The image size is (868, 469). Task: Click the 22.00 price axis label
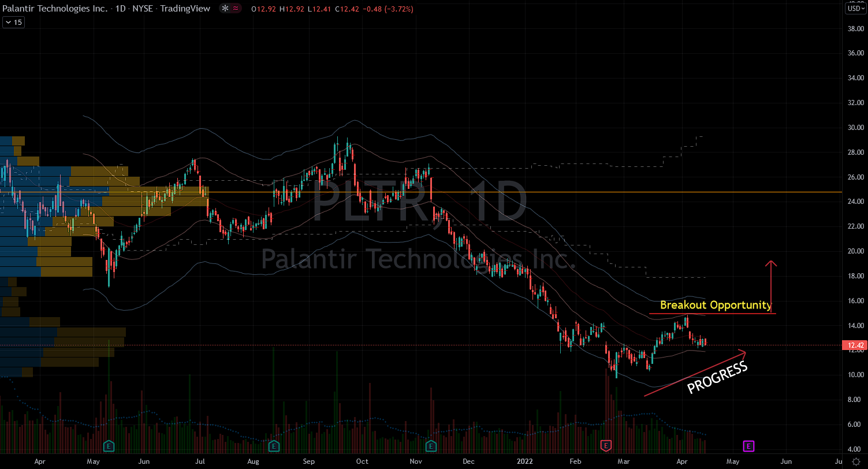point(855,226)
